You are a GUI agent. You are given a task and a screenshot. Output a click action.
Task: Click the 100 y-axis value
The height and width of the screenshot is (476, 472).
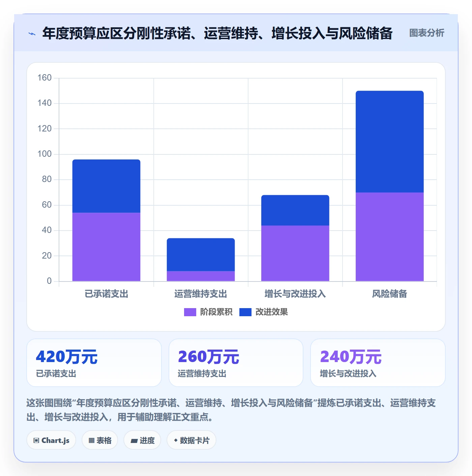45,154
